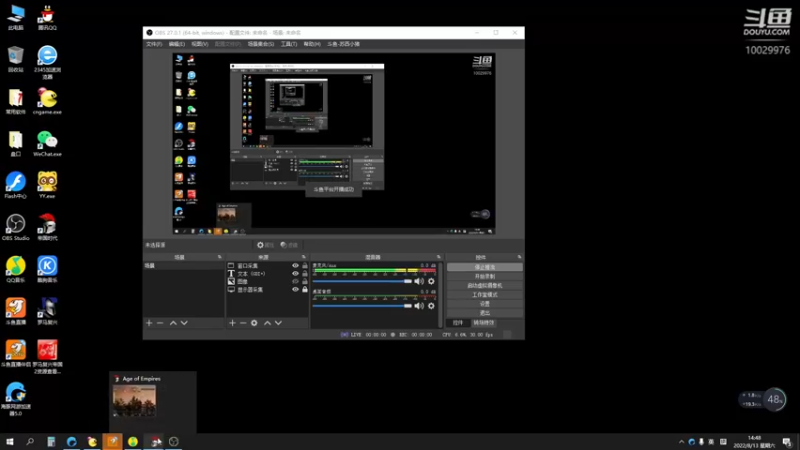Open Kugou Music blue K icon
Screen dimensions: 800x450
[47, 269]
